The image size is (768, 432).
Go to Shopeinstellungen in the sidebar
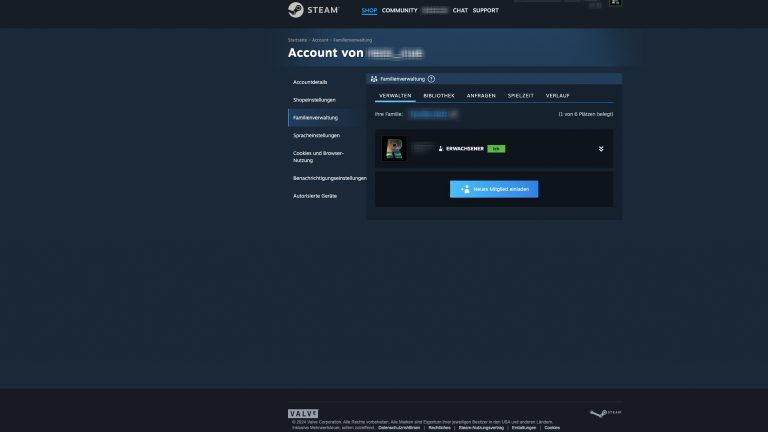[314, 100]
